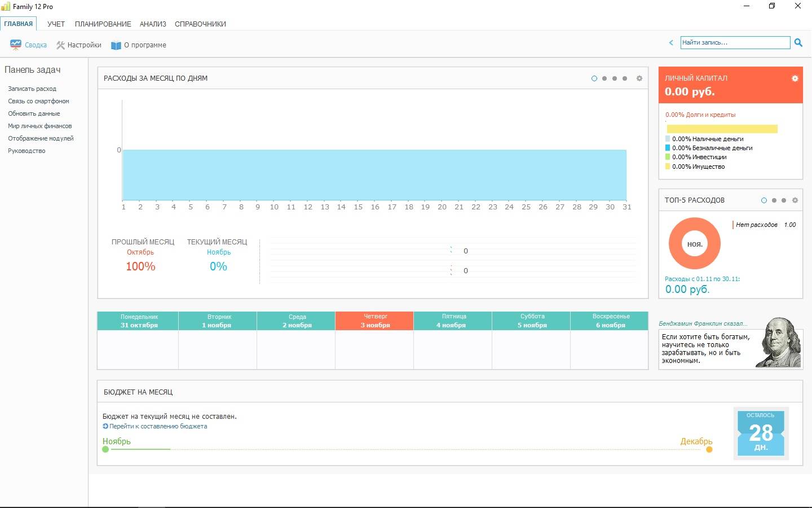
Task: Switch to АНАЛИЗ tab
Action: pyautogui.click(x=153, y=24)
